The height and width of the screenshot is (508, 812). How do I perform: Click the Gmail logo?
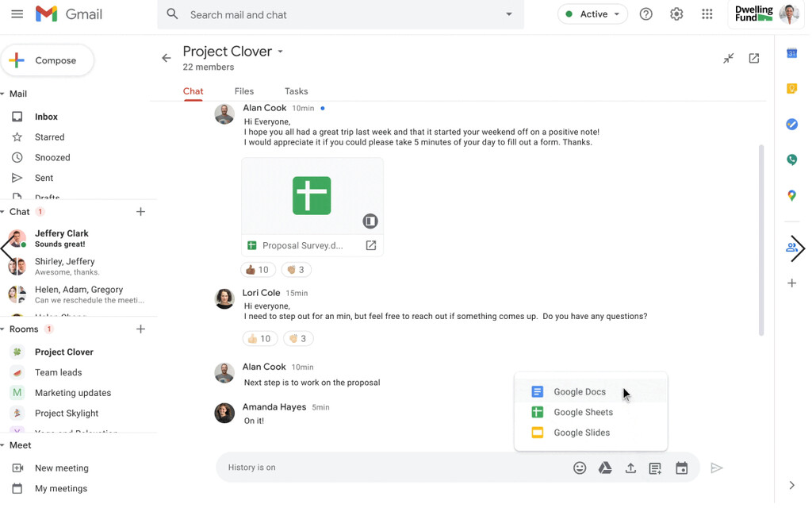tap(69, 14)
